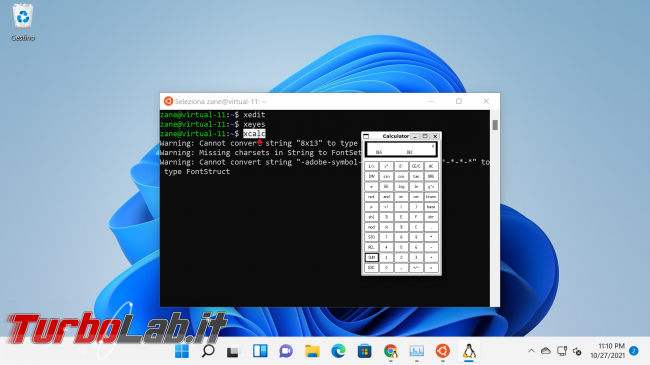Viewport: 650px width, 365px height.
Task: Toggle the base key on calculator
Action: [431, 207]
